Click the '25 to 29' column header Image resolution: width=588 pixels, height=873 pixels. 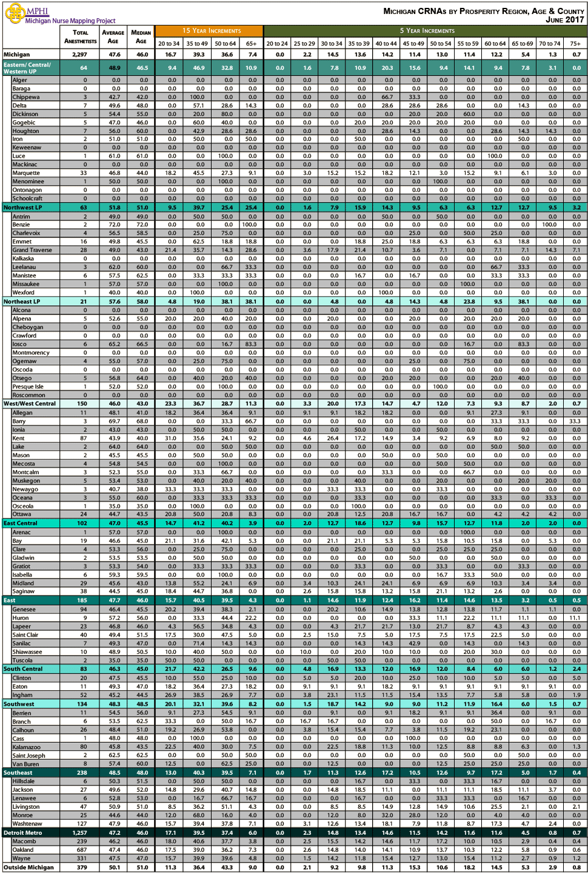tap(304, 44)
